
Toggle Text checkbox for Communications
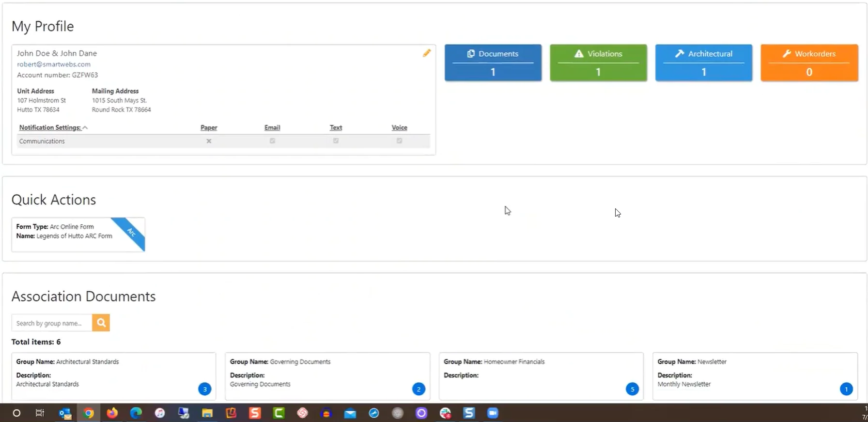[336, 141]
